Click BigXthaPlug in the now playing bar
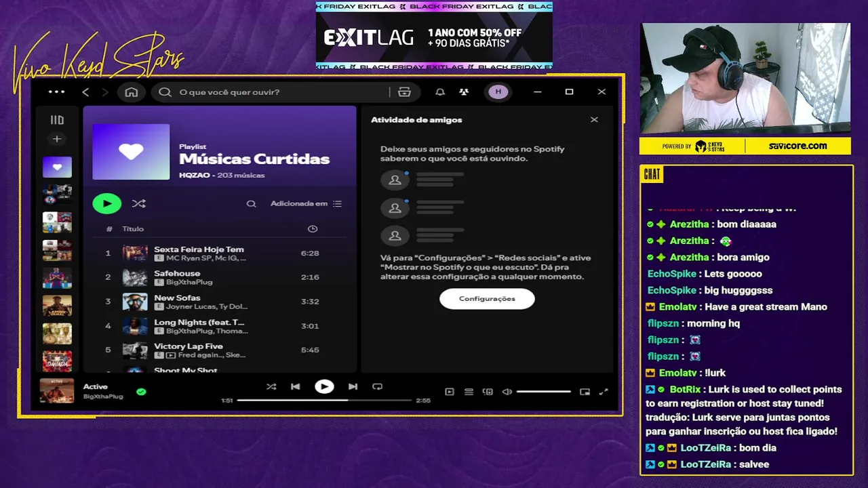This screenshot has height=488, width=868. tap(103, 396)
